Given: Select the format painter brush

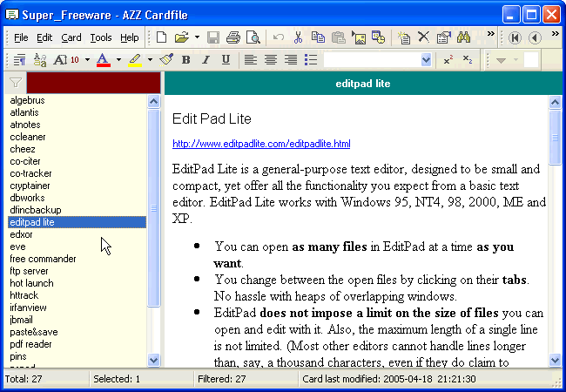Looking at the screenshot, I should click(x=166, y=59).
